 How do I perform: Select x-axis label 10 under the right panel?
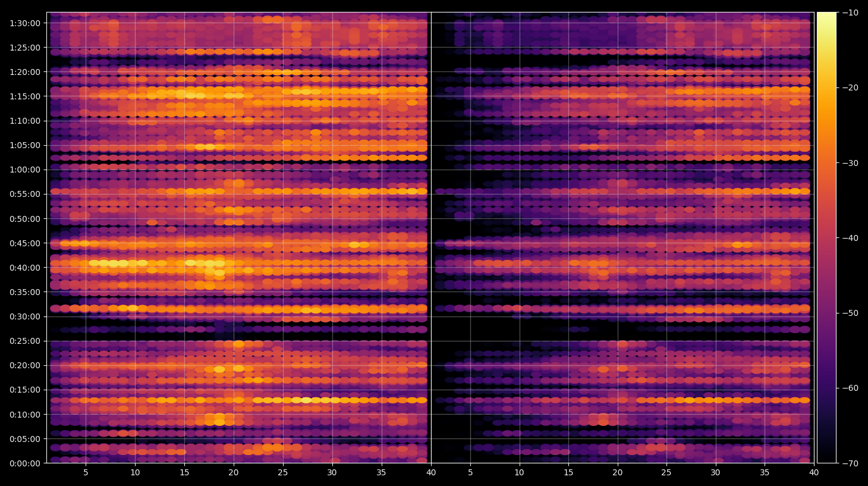[519, 473]
